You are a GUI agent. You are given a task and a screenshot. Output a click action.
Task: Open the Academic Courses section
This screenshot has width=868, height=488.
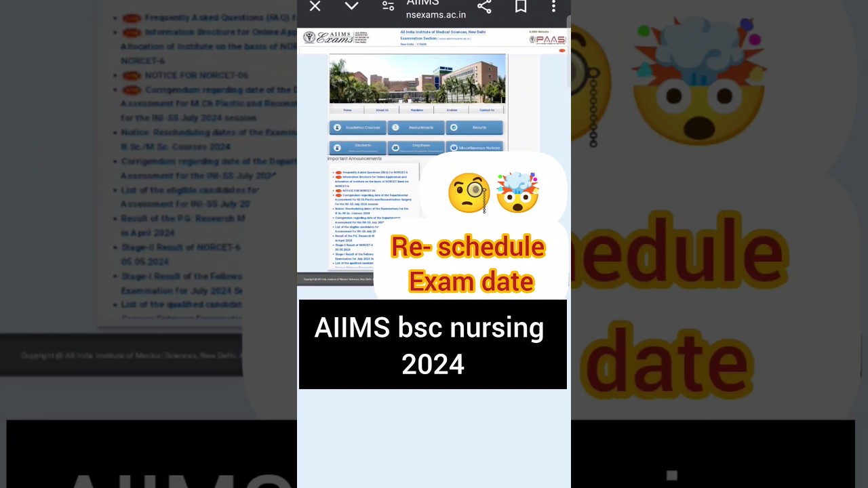(x=357, y=127)
